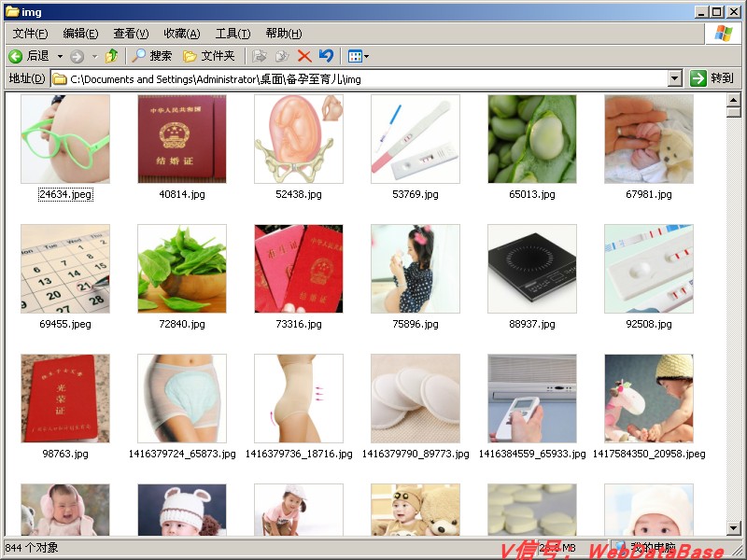Select thumbnail 98763.jpg honor certificate
This screenshot has height=560, width=747.
pyautogui.click(x=65, y=399)
